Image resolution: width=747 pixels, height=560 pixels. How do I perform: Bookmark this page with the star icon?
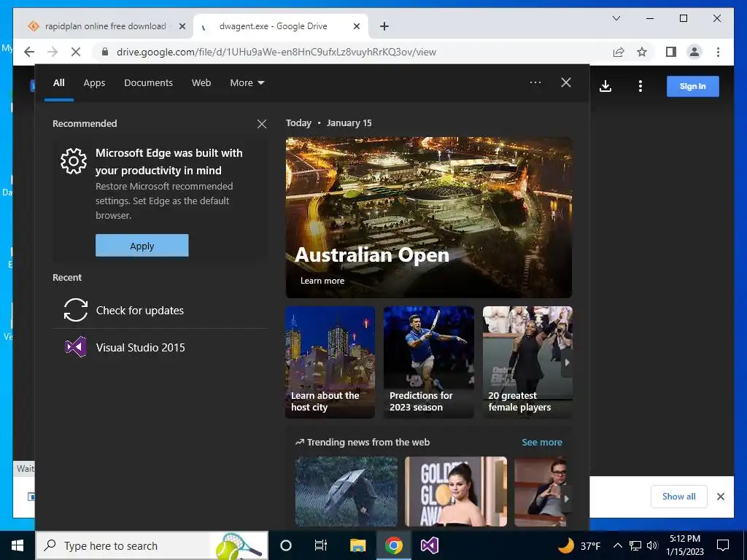(x=642, y=52)
